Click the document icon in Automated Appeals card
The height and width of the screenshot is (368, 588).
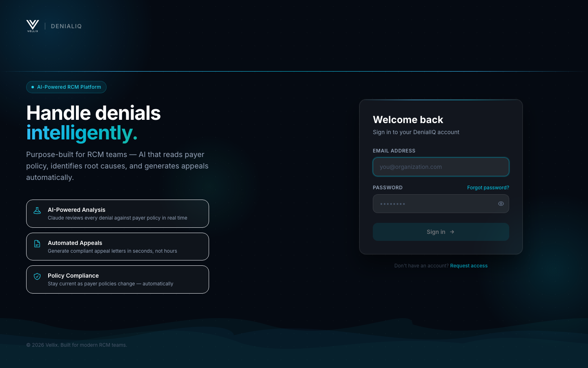pos(37,244)
